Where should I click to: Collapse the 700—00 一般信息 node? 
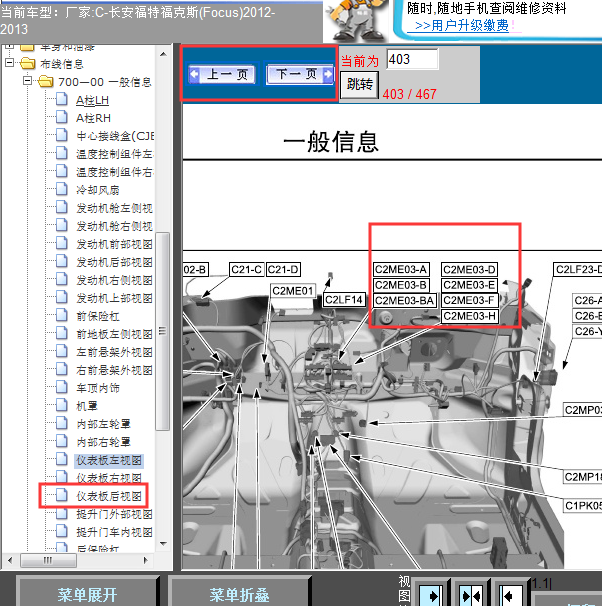point(27,81)
